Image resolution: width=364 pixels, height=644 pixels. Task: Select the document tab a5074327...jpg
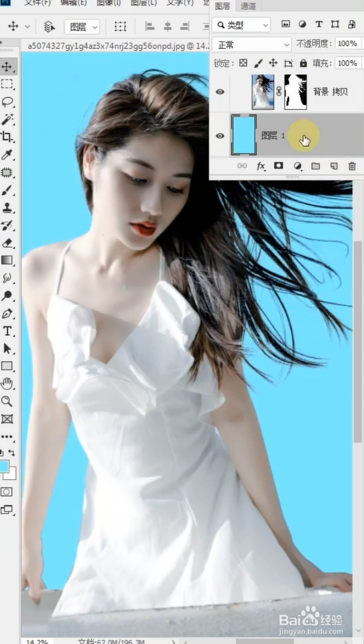pyautogui.click(x=117, y=46)
